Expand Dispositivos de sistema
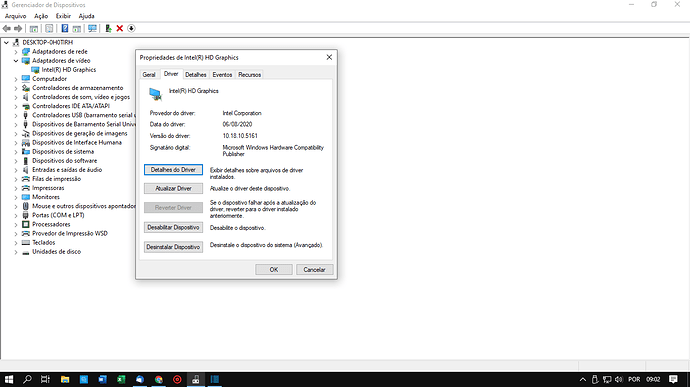 tap(16, 152)
